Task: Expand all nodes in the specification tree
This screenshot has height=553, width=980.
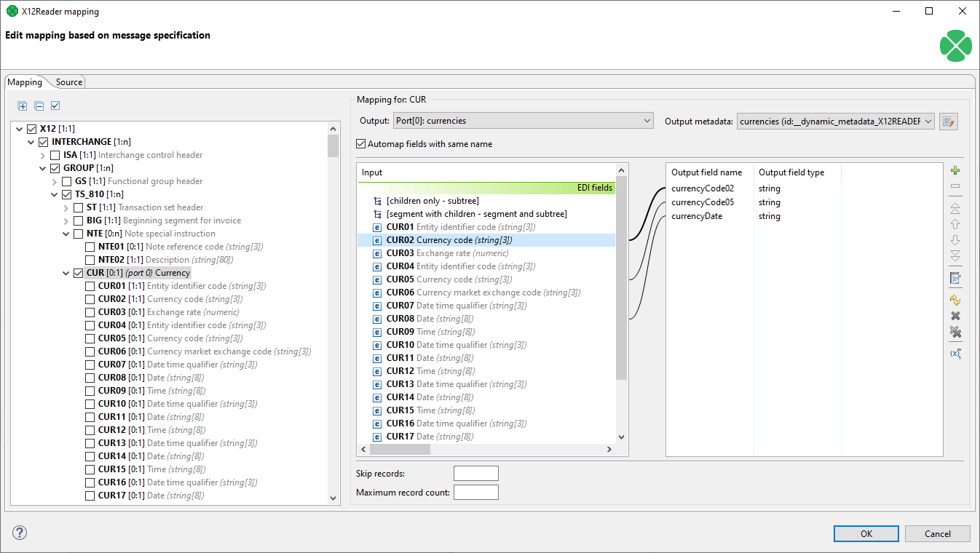Action: click(22, 106)
